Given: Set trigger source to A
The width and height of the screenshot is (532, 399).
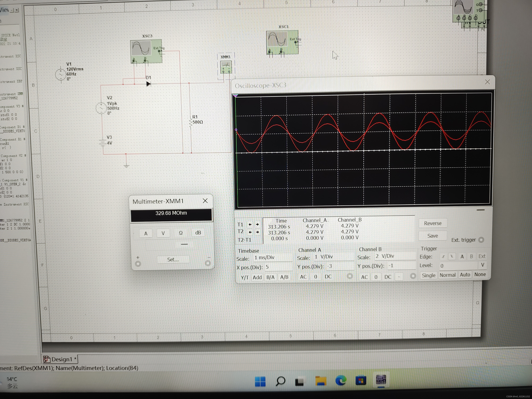Looking at the screenshot, I should [462, 256].
